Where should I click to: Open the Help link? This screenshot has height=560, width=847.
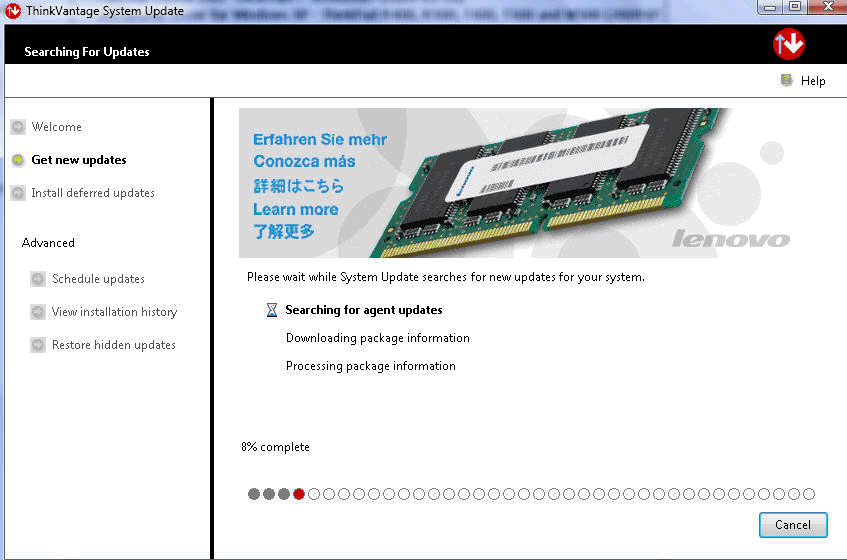(813, 81)
